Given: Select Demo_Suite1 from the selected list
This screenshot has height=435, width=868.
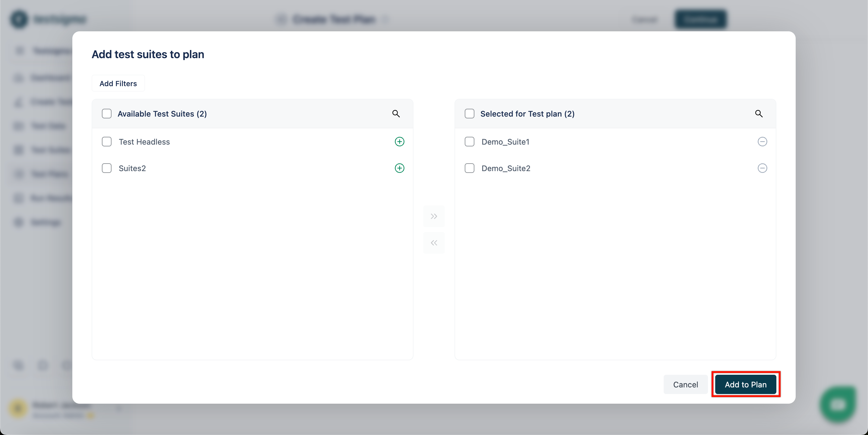Looking at the screenshot, I should tap(470, 142).
